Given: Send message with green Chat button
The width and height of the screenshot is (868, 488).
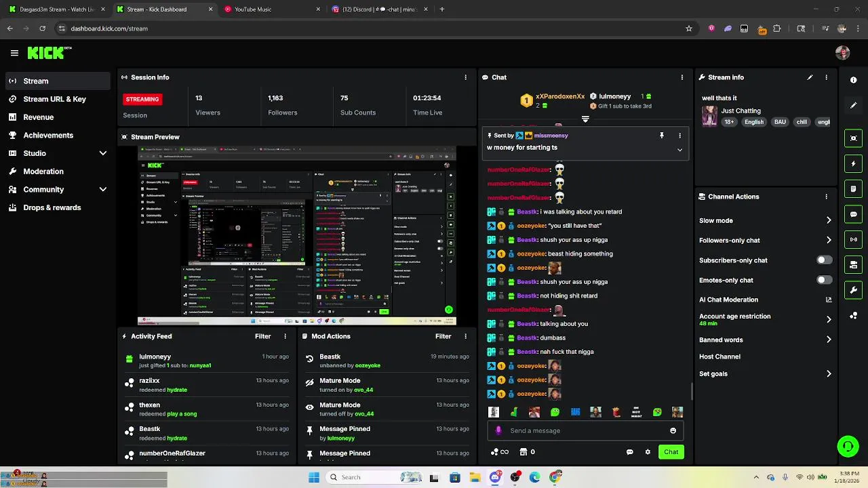Looking at the screenshot, I should 671,452.
